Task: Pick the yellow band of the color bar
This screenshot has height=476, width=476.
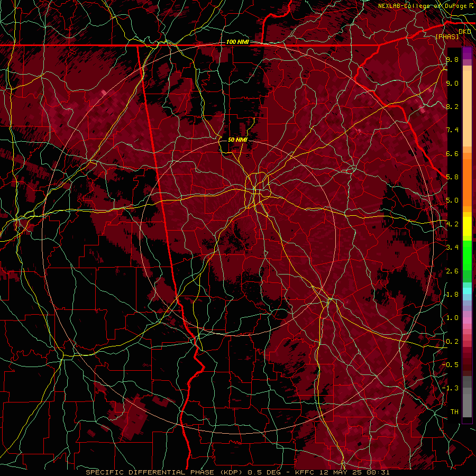Action: (x=467, y=226)
